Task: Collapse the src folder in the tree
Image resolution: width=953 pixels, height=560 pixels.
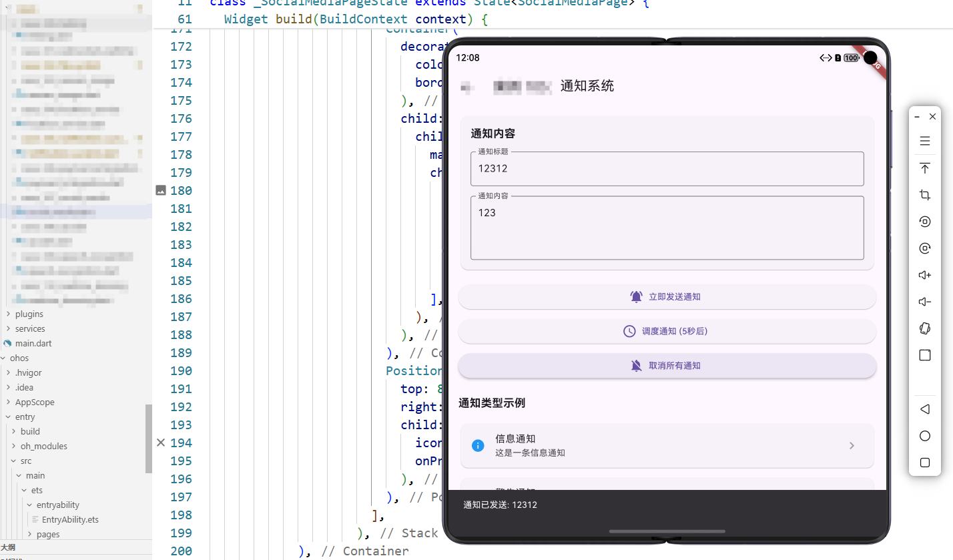Action: point(15,461)
